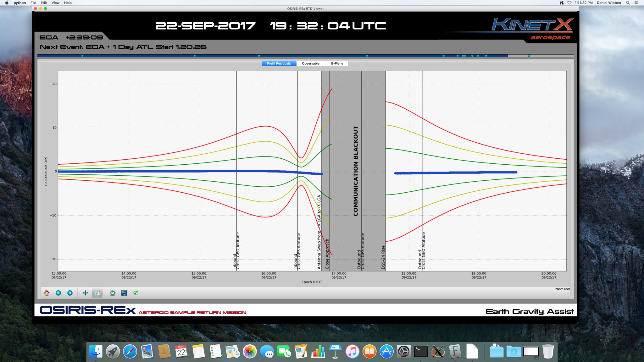Open the View menu
This screenshot has width=644, height=362.
tap(56, 3)
